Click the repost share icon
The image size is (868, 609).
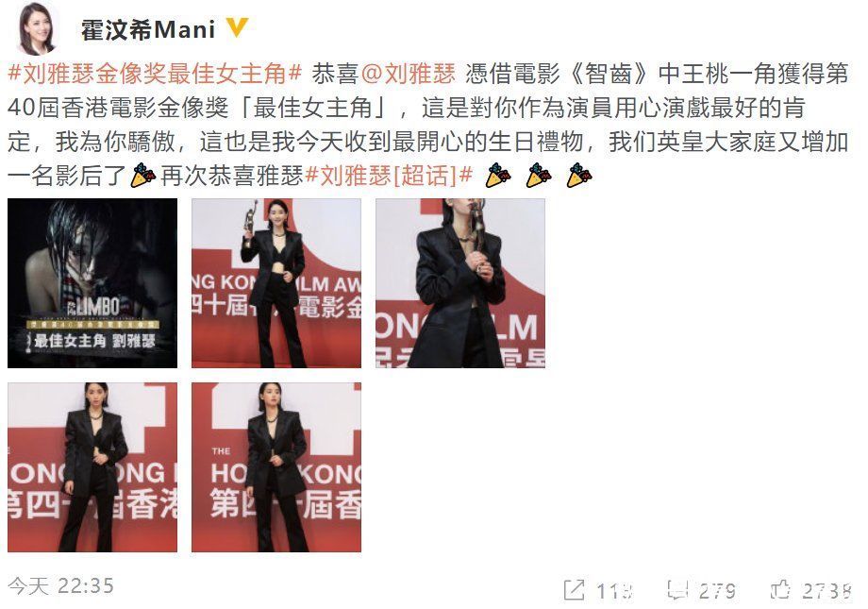point(574,589)
